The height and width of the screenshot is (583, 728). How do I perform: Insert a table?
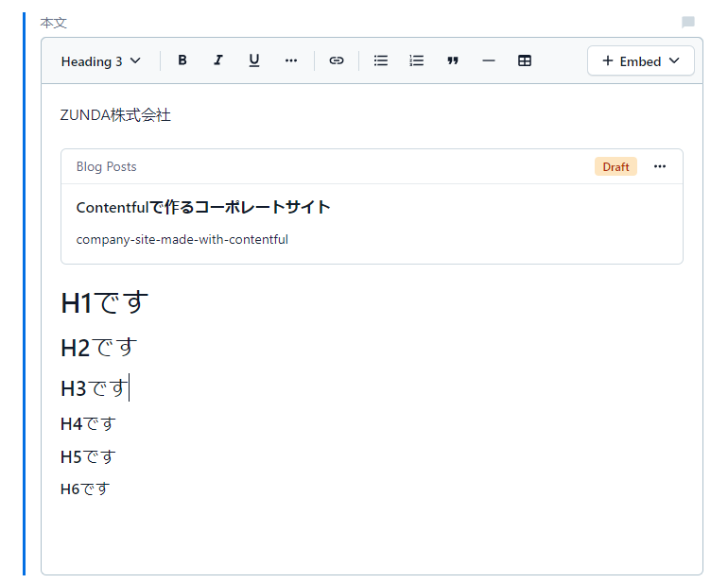(525, 60)
